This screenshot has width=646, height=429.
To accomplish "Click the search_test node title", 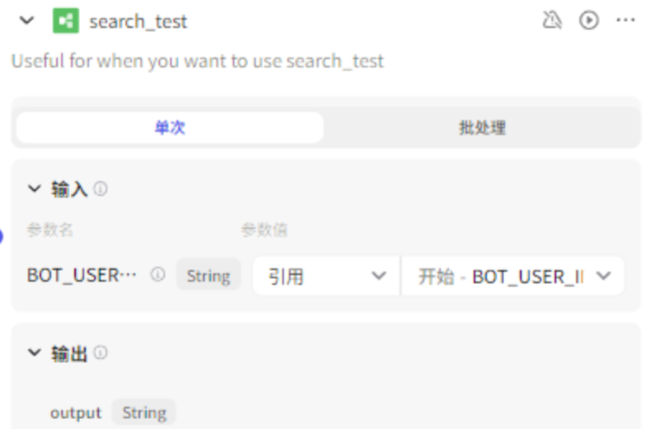I will pos(138,21).
